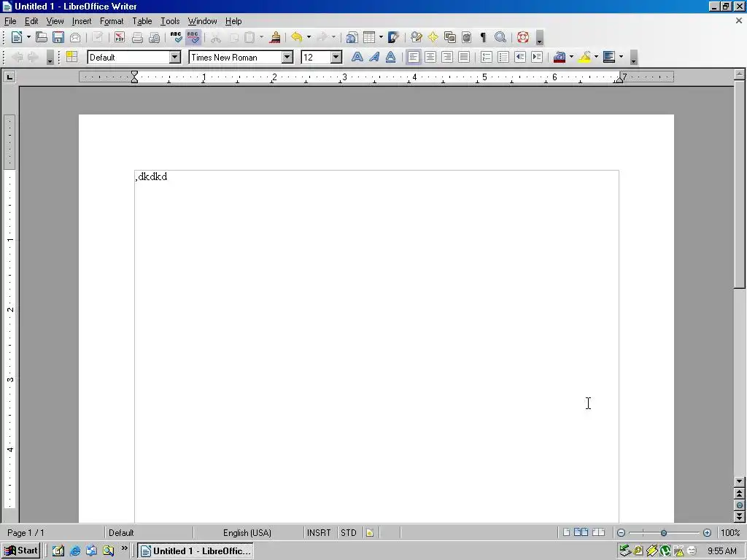The image size is (747, 560).
Task: Increase paragraph indent
Action: tap(537, 57)
